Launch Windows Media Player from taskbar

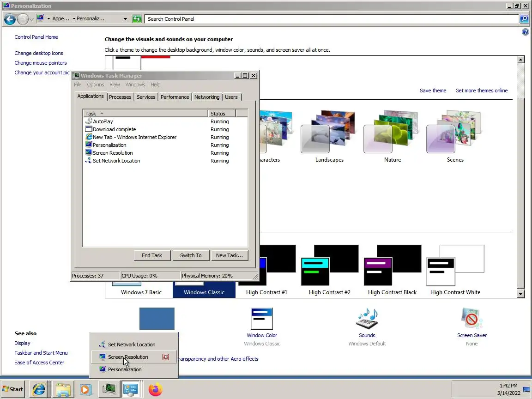coord(85,389)
